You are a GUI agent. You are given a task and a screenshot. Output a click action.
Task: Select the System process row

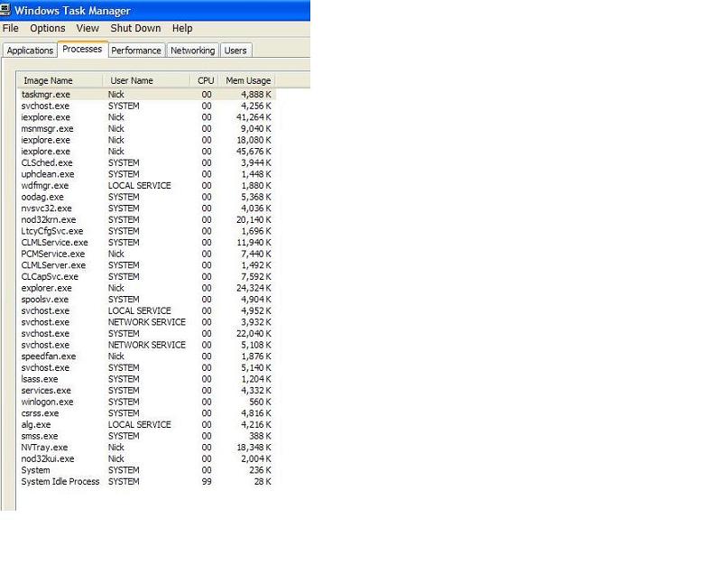(147, 470)
